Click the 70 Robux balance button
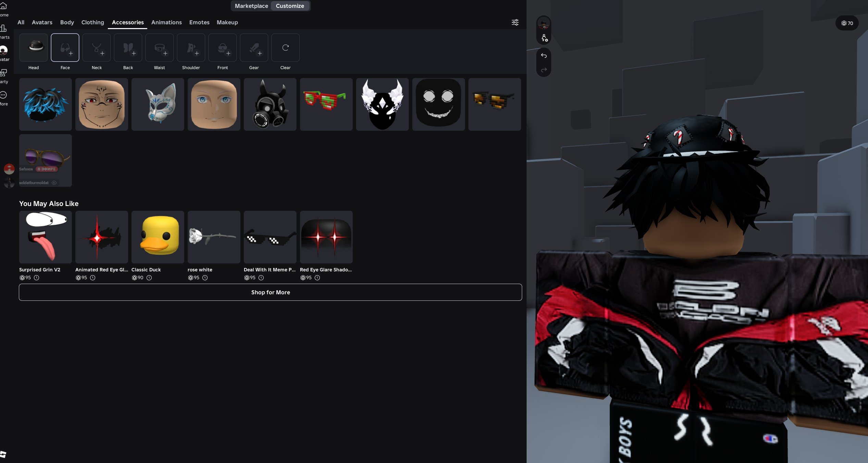The width and height of the screenshot is (868, 463). 847,23
